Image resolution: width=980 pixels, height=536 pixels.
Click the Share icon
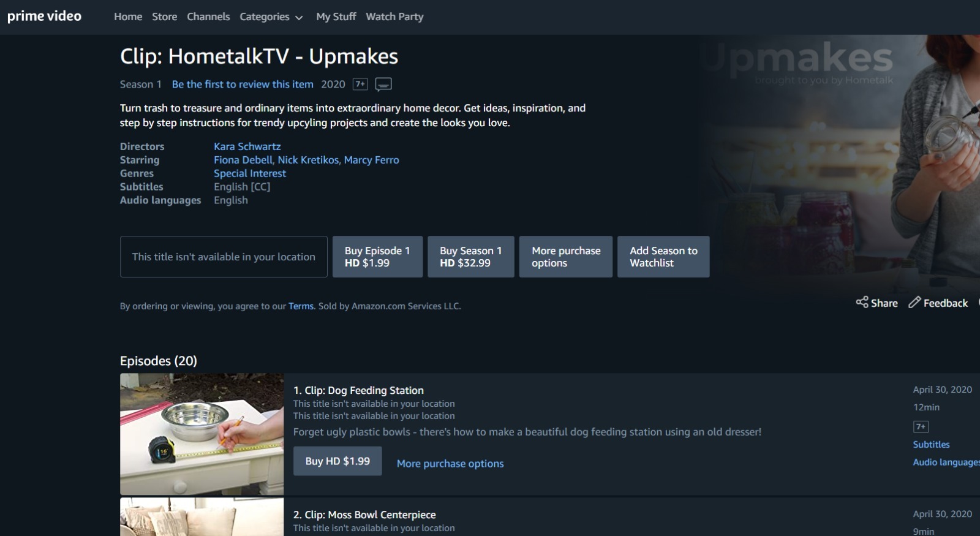pyautogui.click(x=862, y=302)
